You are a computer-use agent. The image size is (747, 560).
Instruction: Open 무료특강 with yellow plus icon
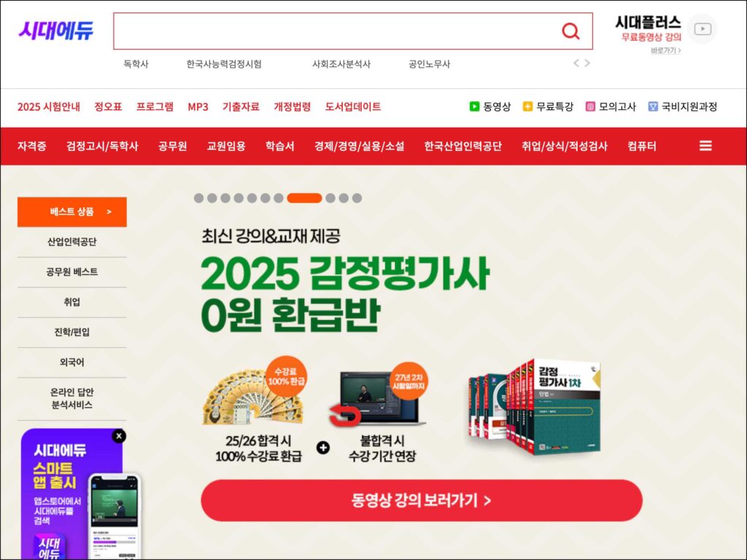click(x=548, y=106)
